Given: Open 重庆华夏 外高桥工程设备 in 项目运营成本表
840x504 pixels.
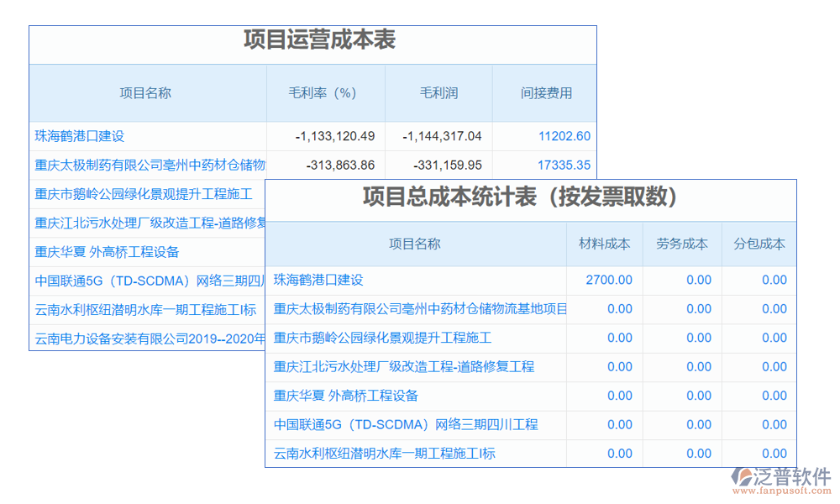Looking at the screenshot, I should (108, 252).
